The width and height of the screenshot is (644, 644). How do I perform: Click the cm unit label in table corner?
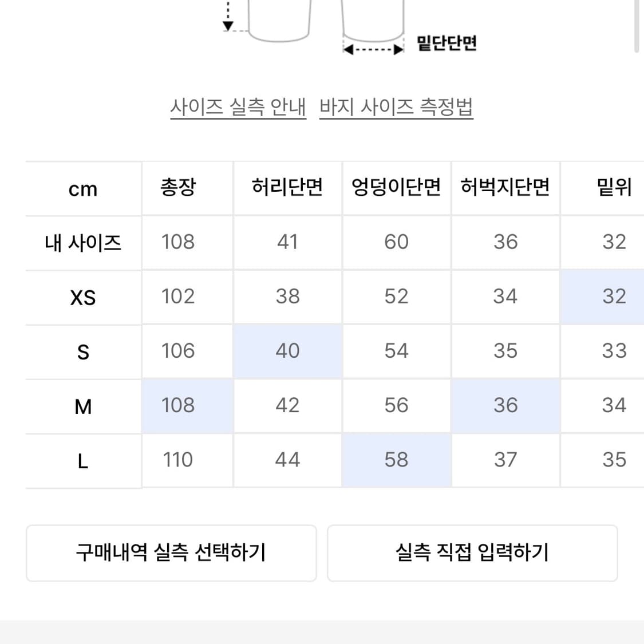point(83,189)
